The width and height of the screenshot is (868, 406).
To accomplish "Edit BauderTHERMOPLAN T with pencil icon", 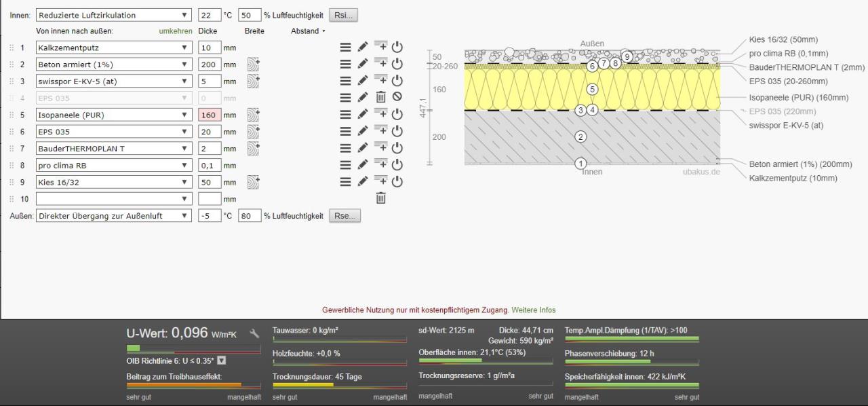I will (363, 147).
